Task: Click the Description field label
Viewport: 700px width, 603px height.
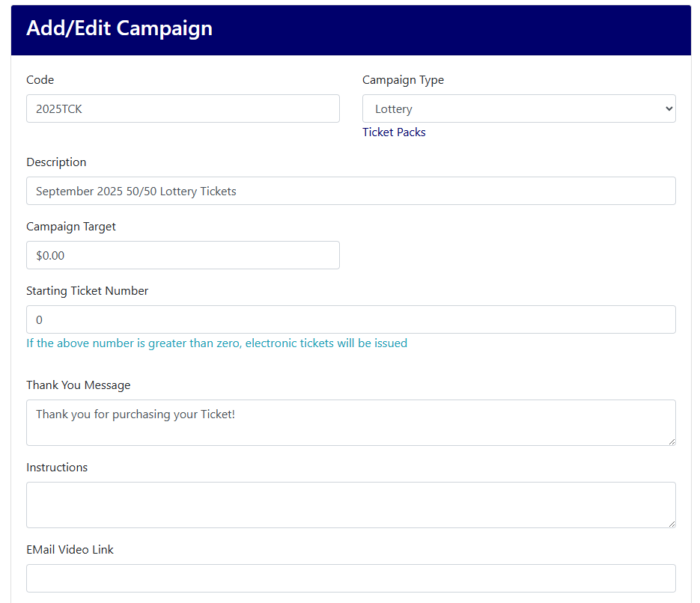Action: click(56, 162)
